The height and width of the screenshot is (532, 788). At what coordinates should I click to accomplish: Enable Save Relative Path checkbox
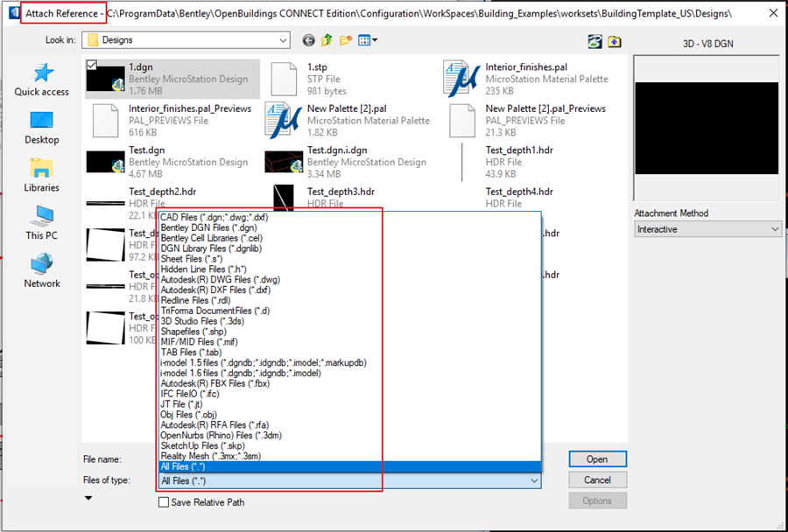[x=164, y=502]
